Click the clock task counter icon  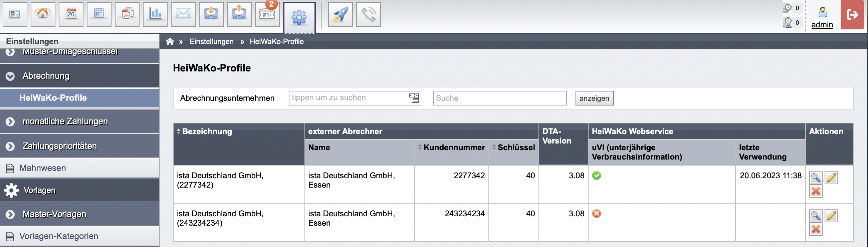click(x=788, y=7)
